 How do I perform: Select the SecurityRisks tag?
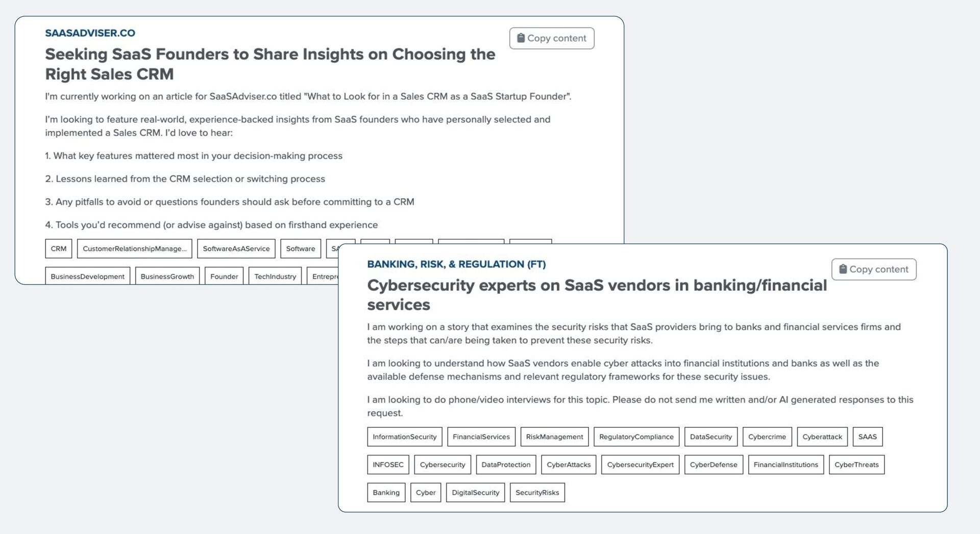pos(537,493)
